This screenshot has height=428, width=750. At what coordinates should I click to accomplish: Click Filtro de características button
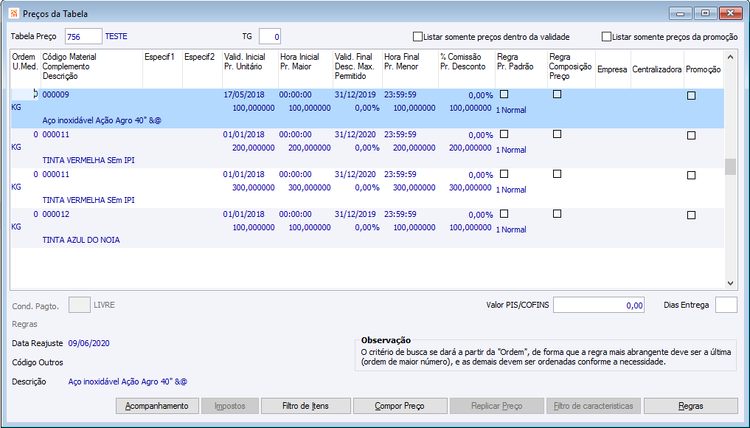pos(594,406)
